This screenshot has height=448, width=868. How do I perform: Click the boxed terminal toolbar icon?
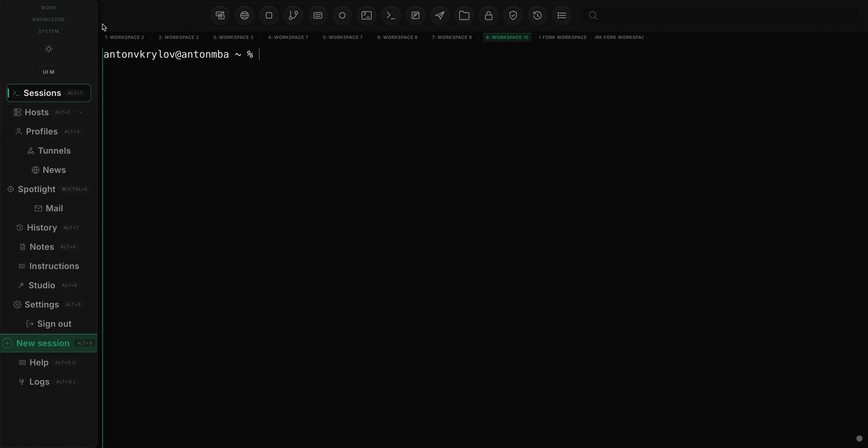367,15
